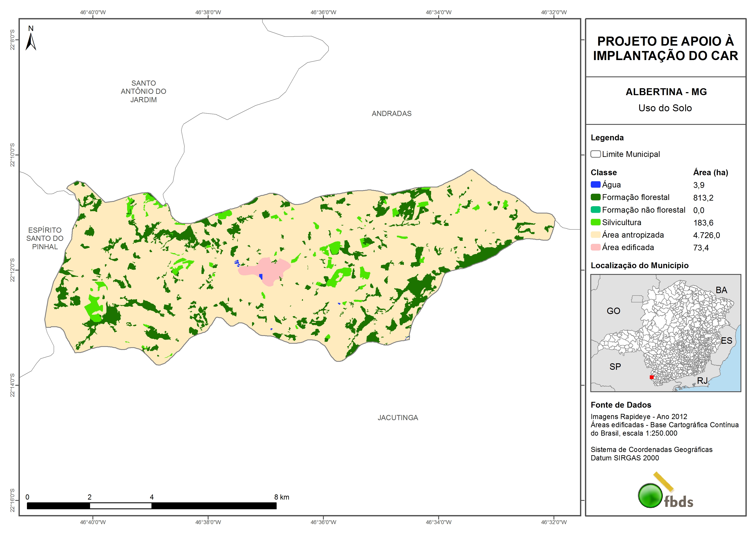Click the red municipality marker on locator map
Viewport: 756px width, 534px height.
[x=651, y=377]
